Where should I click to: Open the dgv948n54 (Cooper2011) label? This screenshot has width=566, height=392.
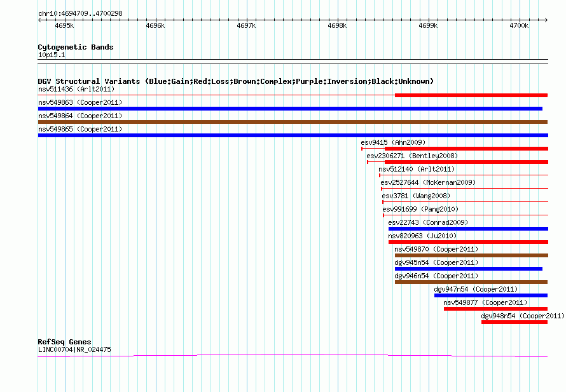(x=523, y=316)
